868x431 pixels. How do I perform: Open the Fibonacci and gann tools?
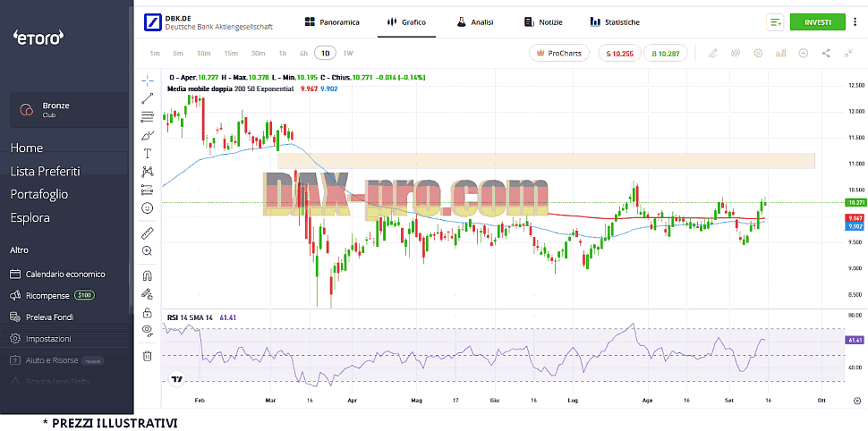tap(148, 117)
